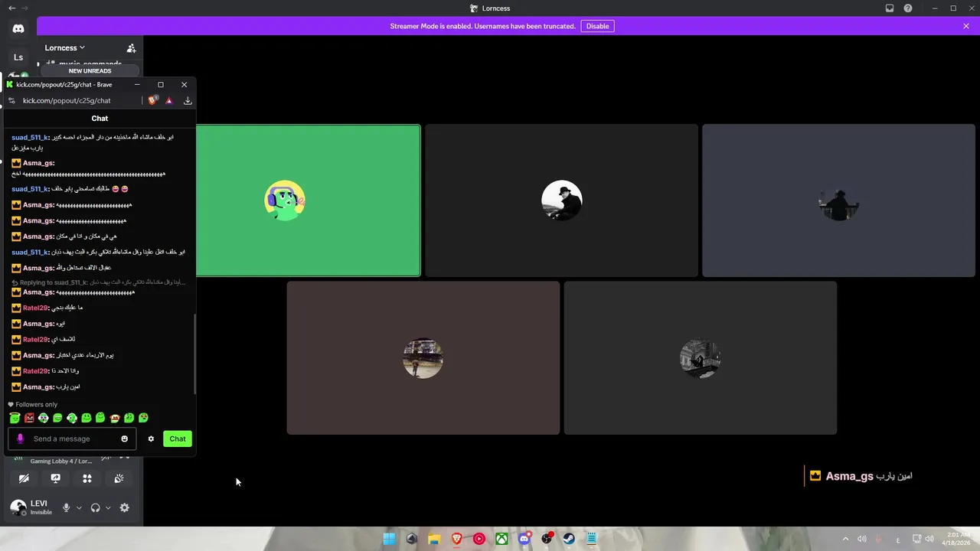Open Discord activities launcher
This screenshot has height=551, width=980.
pos(87,478)
